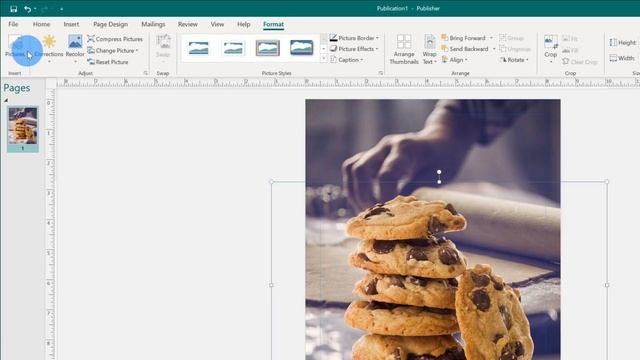
Task: Show next row of Picture Styles gallery
Action: 324,49
